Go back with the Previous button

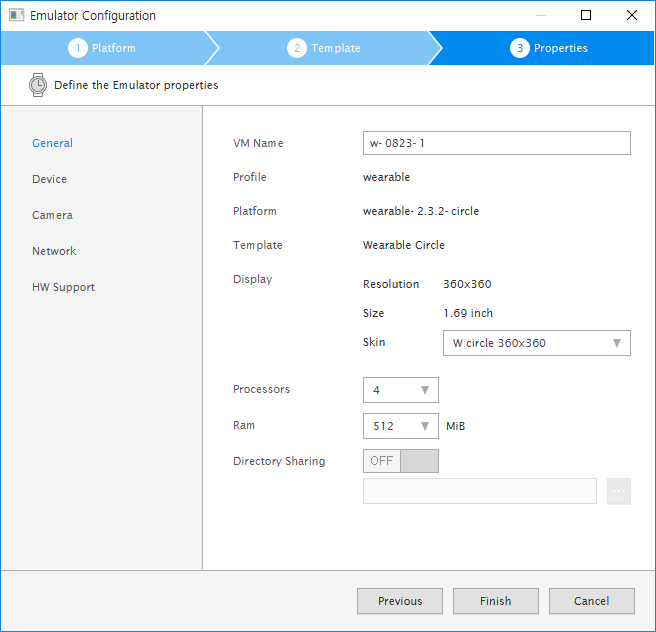coord(400,601)
